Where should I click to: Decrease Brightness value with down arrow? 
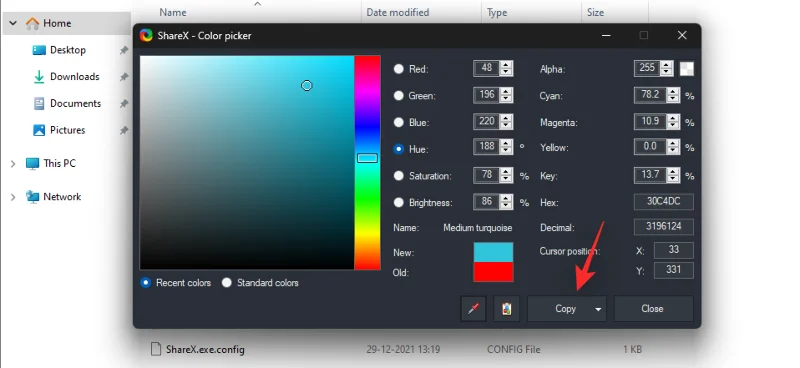click(506, 206)
